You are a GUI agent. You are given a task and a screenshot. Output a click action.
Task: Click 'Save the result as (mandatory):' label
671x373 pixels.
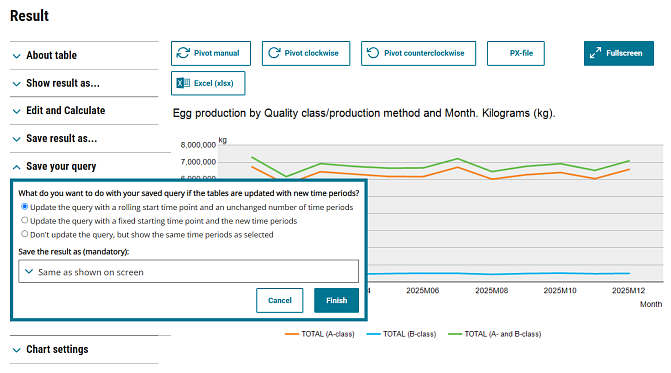[74, 252]
